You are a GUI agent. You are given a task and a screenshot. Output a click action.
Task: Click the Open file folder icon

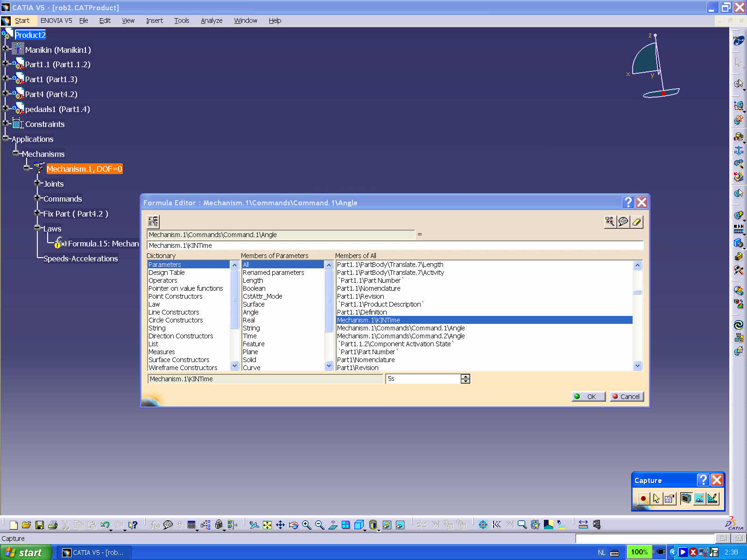[x=26, y=525]
